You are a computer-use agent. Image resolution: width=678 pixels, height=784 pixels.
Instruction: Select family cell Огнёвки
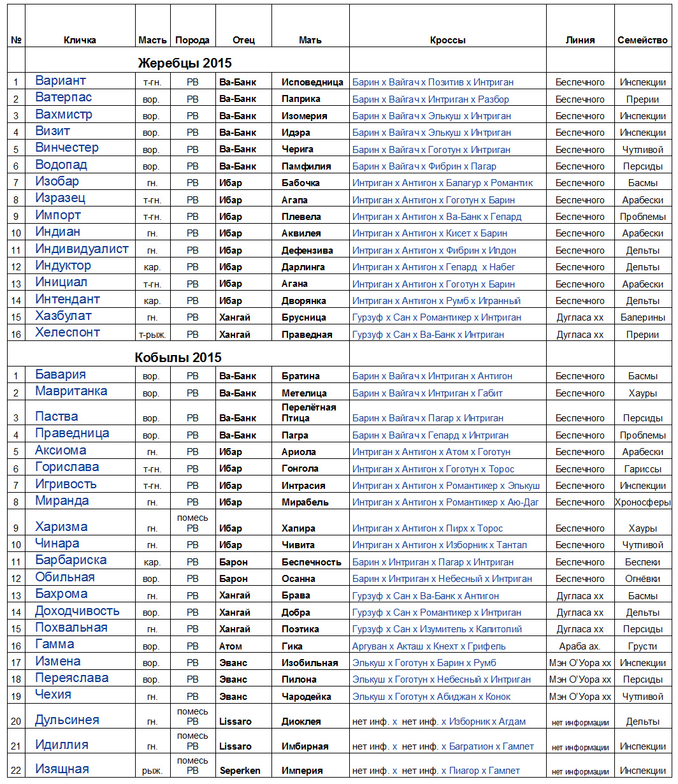642,579
